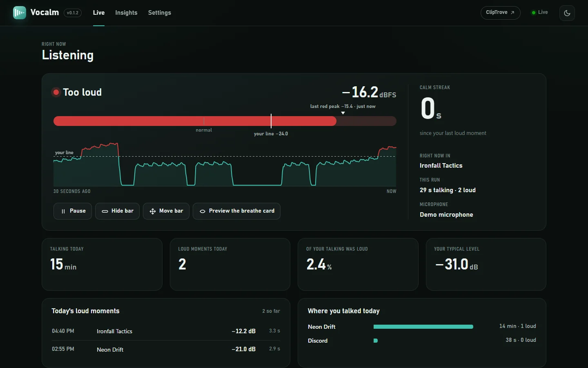Select the 02:55 PM Neon Drift loud moment
Screen dimensions: 588x368
click(x=166, y=349)
